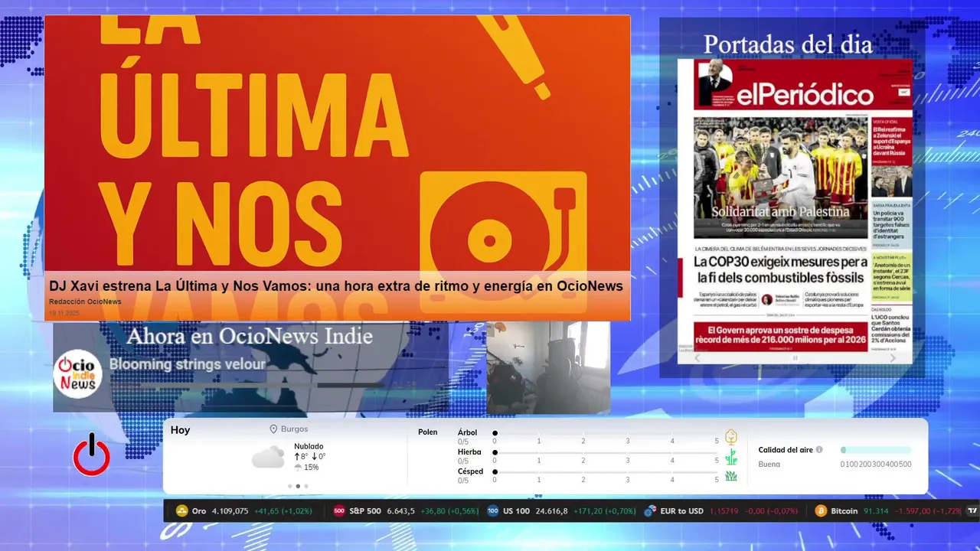980x551 pixels.
Task: Click the grass icon for Césped pollen
Action: coord(731,476)
